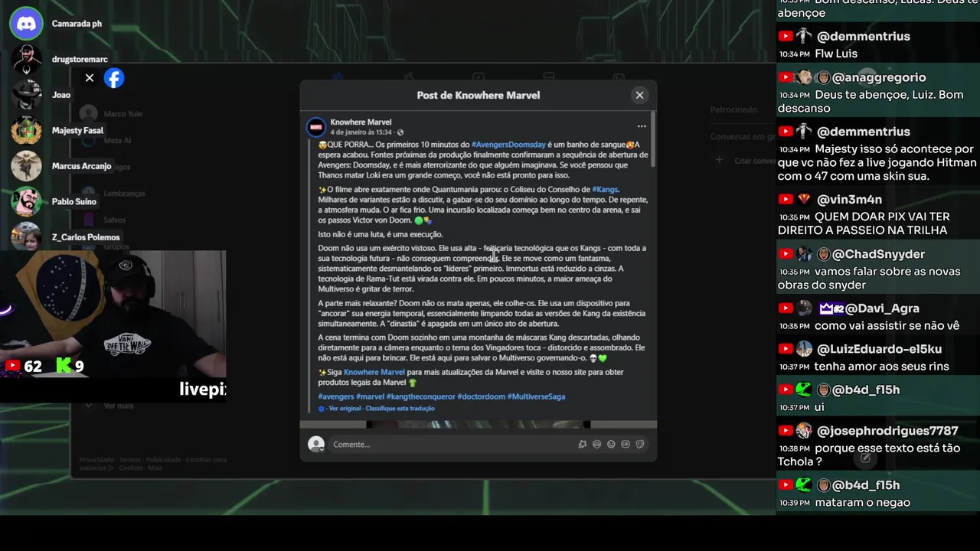The height and width of the screenshot is (551, 980).
Task: Click the member #2 badge beside @Davi_Agra
Action: click(831, 308)
